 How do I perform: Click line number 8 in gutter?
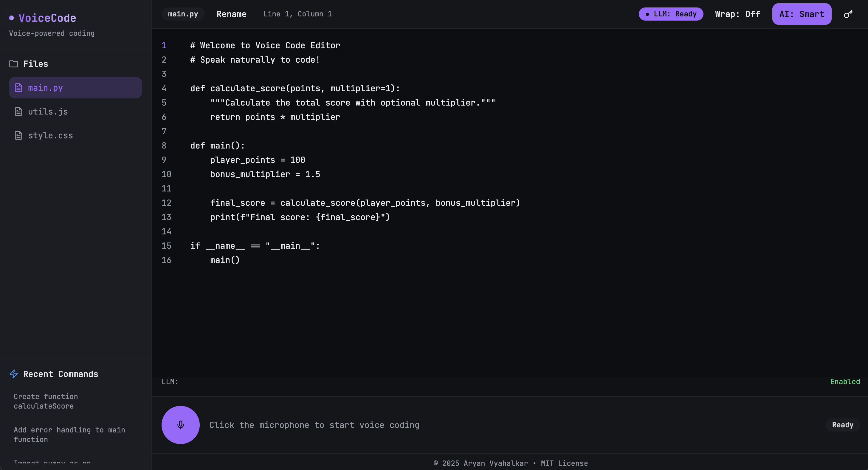click(x=164, y=146)
